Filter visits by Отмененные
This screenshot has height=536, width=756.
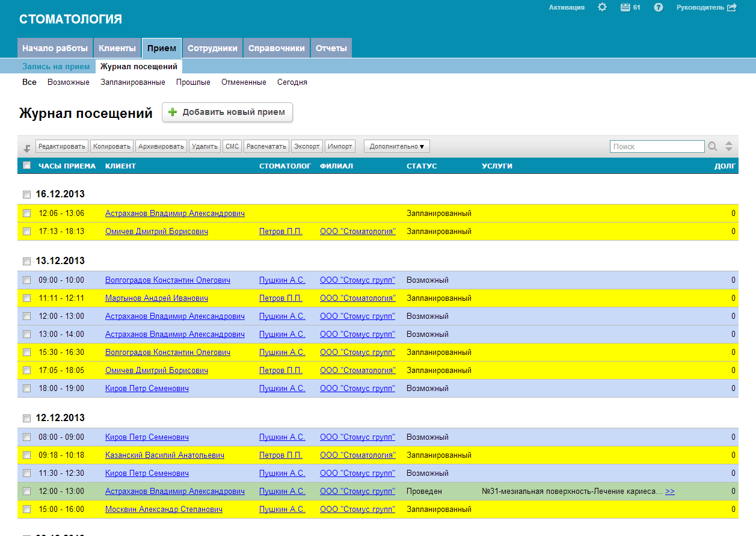tap(244, 82)
